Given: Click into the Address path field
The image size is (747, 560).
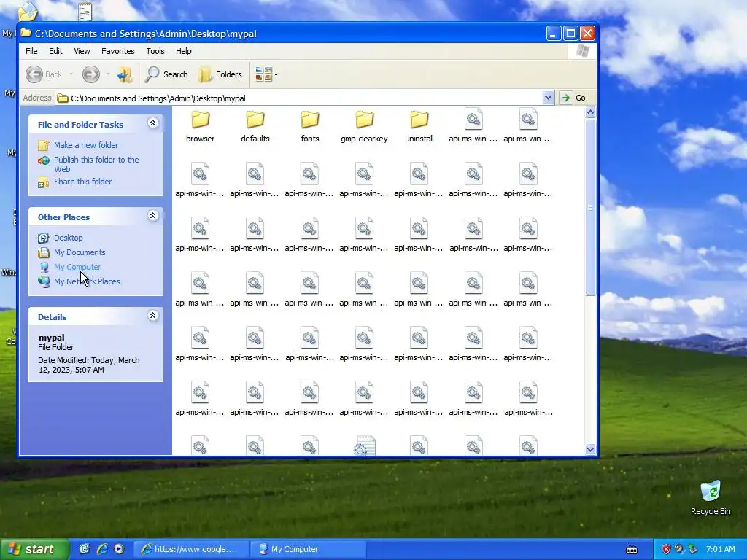Looking at the screenshot, I should coord(305,98).
